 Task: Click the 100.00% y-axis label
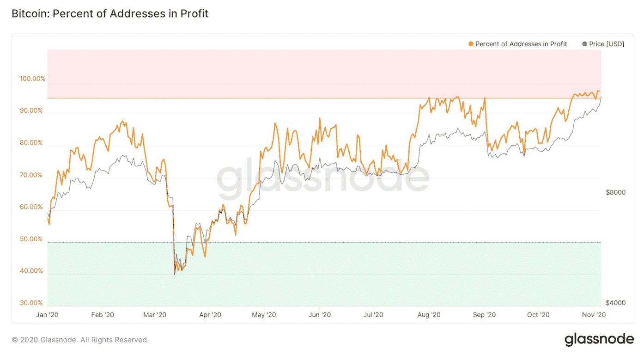(x=32, y=79)
